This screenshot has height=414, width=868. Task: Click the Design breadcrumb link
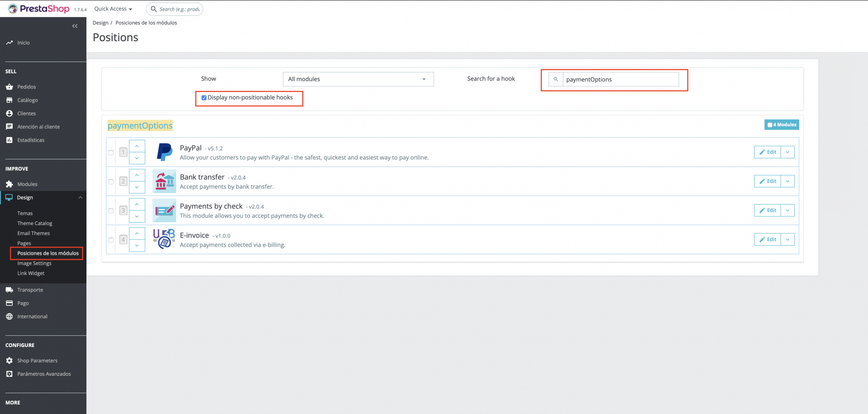point(100,23)
